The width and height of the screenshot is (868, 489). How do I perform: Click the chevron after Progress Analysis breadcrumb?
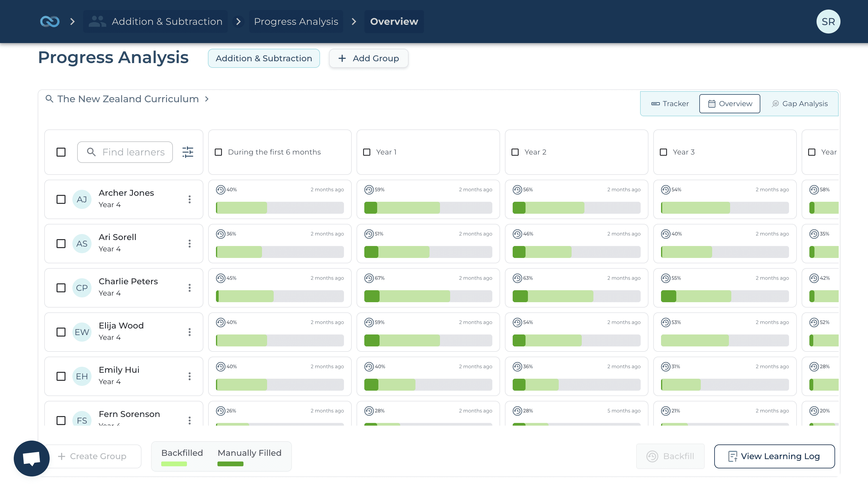pos(354,22)
